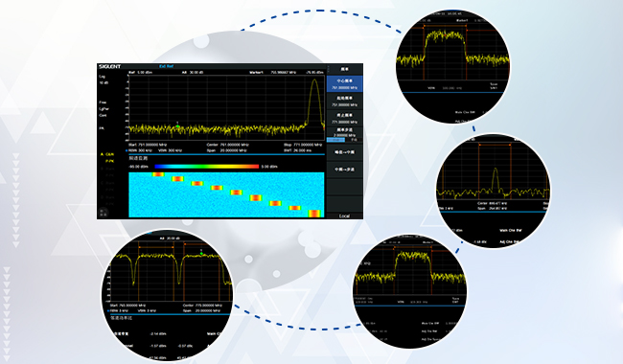Viewport: 623px width, 364px height.
Task: Click the peak to center softkey button
Action: (344, 152)
